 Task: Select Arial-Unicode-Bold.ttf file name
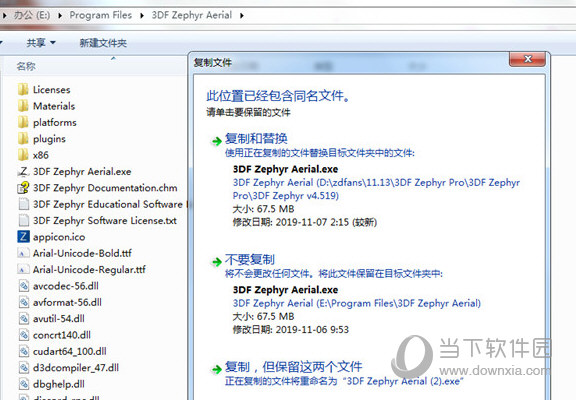point(82,253)
